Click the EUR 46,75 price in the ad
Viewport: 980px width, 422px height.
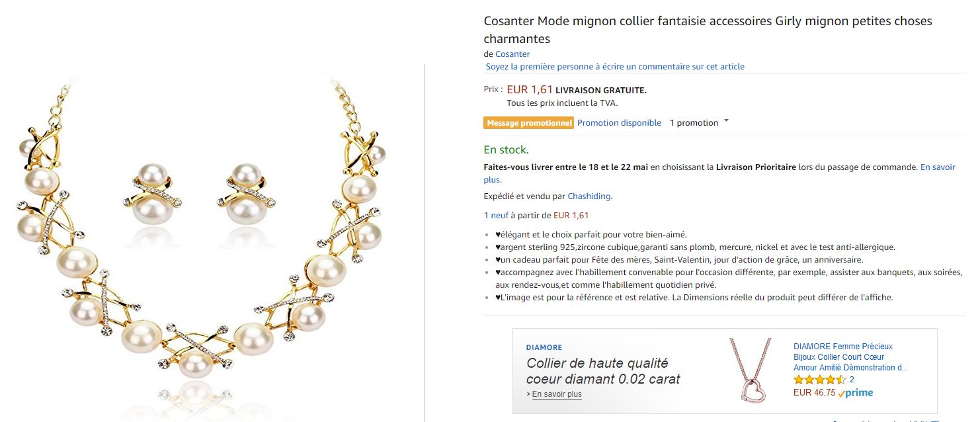click(814, 393)
